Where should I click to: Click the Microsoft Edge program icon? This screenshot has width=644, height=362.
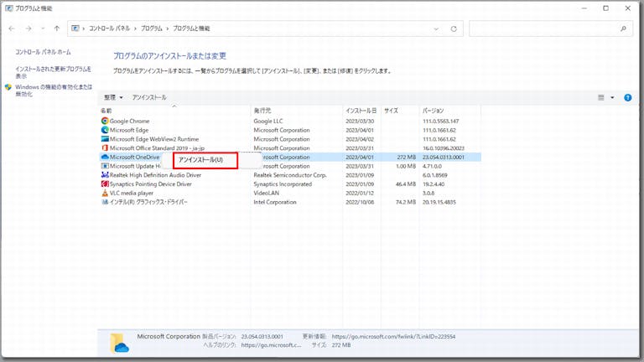click(x=105, y=130)
